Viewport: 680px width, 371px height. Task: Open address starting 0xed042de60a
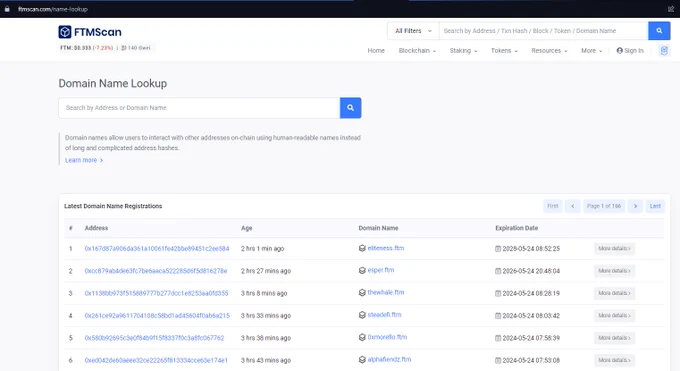(x=156, y=360)
